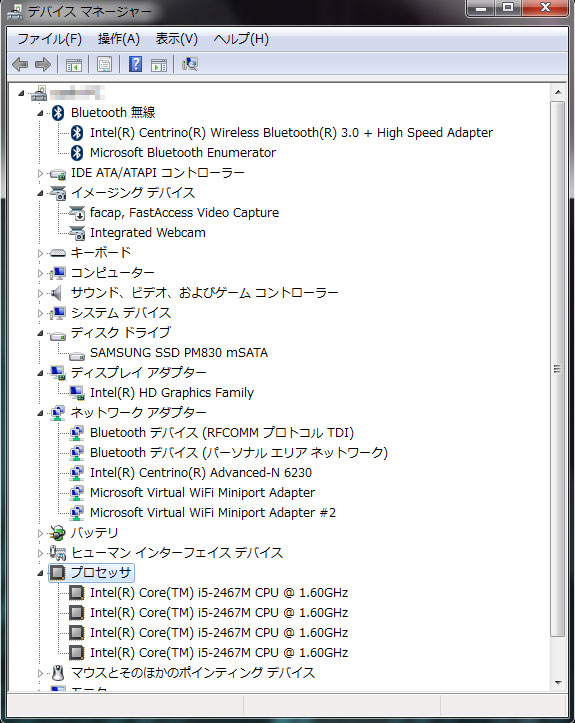Collapse the プロセッサ node
This screenshot has width=575, height=723.
[x=40, y=573]
